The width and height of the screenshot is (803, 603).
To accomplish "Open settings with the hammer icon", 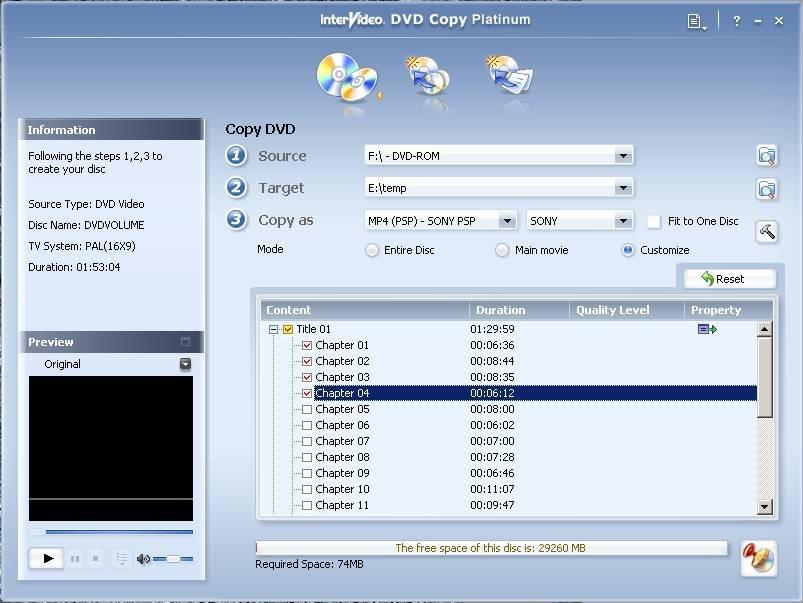I will 767,232.
